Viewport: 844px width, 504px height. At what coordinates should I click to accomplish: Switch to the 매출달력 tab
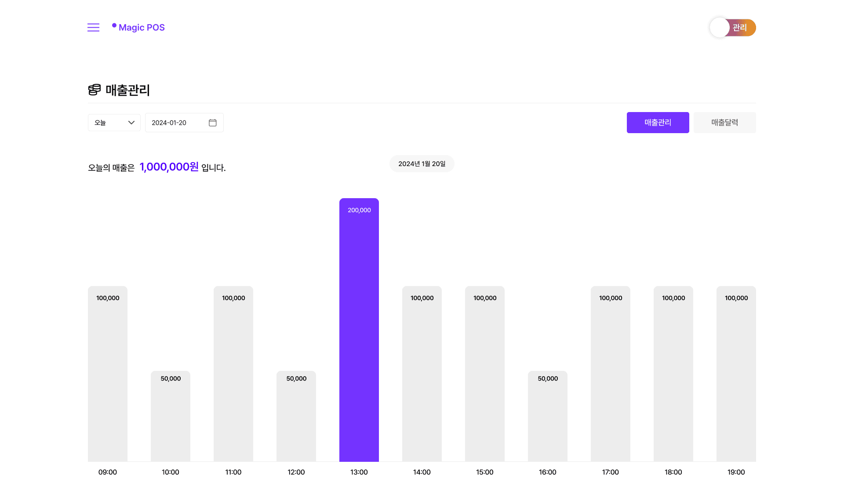(725, 123)
